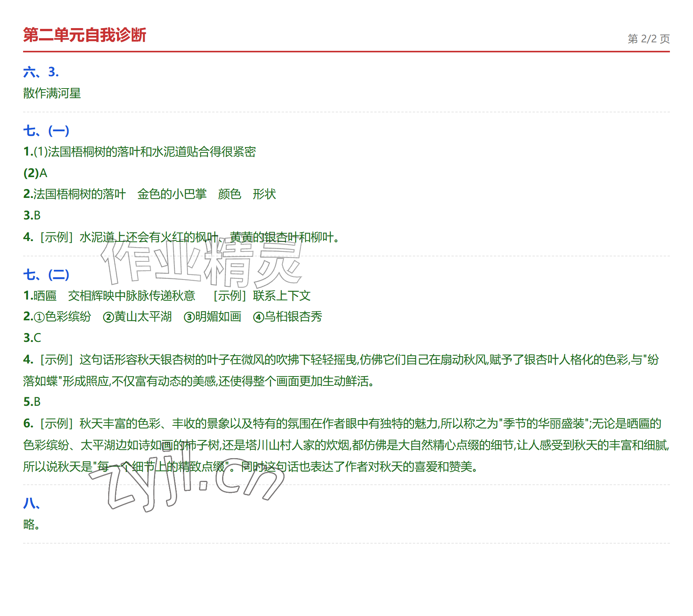Image resolution: width=693 pixels, height=616 pixels.
Task: Click the page indicator 第 2/2 页
Action: (x=649, y=39)
